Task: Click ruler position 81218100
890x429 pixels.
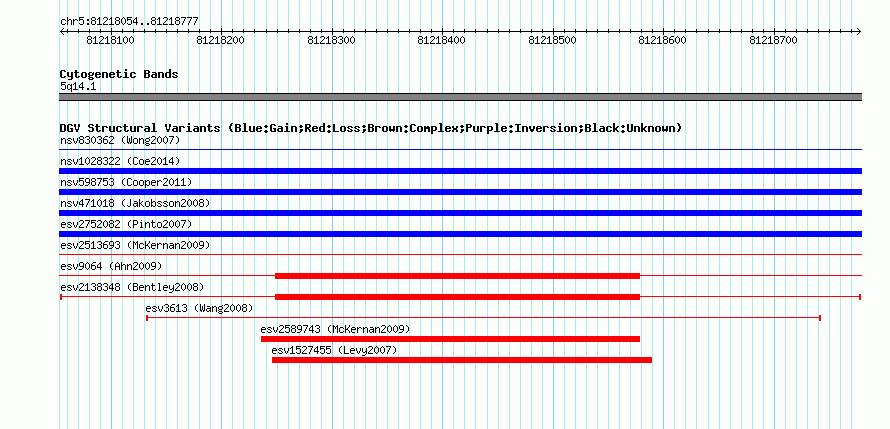Action: 110,40
